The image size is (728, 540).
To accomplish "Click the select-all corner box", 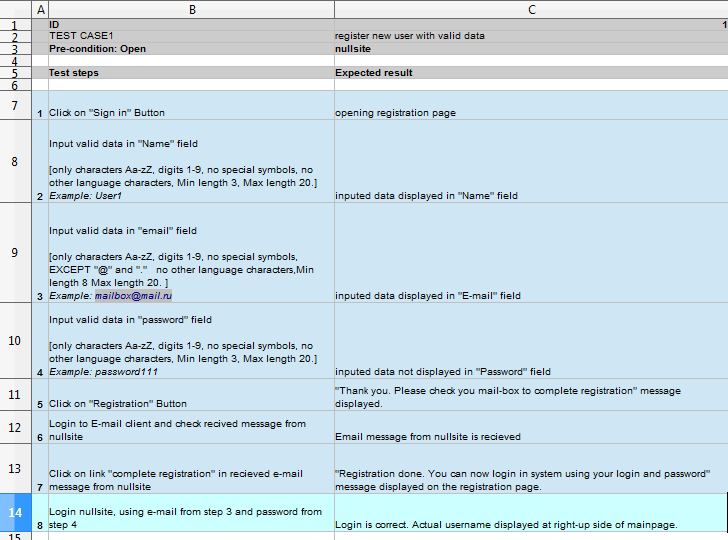I will (x=15, y=9).
